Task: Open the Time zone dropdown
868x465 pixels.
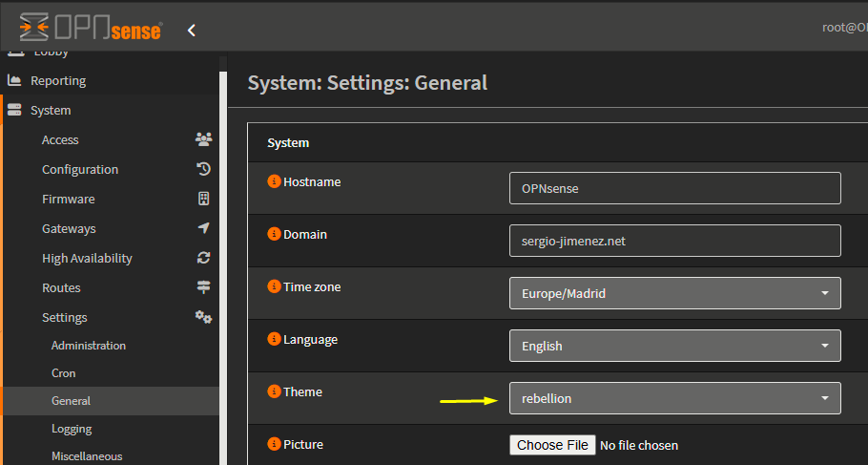Action: tap(674, 293)
